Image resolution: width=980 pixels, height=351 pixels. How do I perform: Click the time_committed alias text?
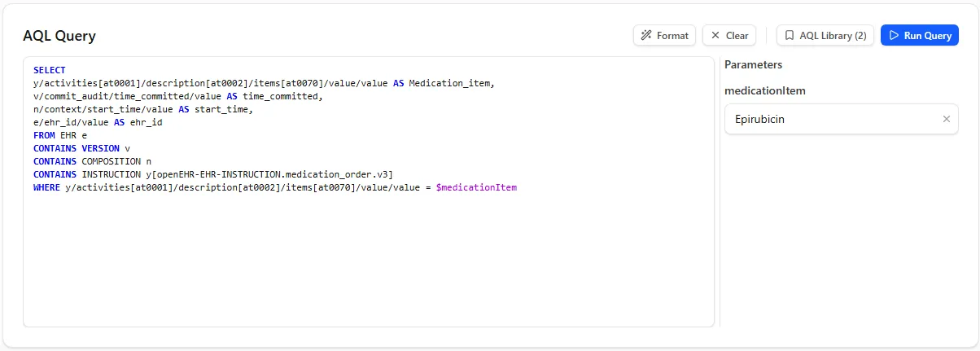pyautogui.click(x=281, y=96)
